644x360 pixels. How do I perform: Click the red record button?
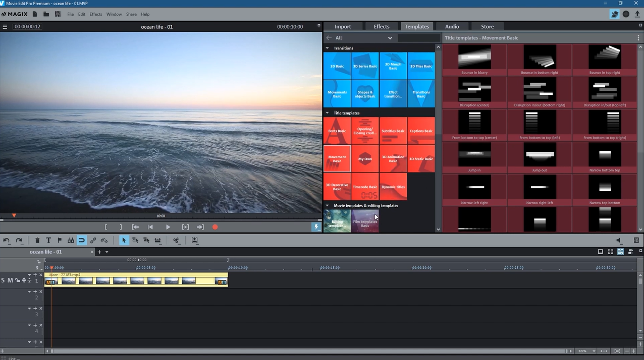pyautogui.click(x=215, y=227)
